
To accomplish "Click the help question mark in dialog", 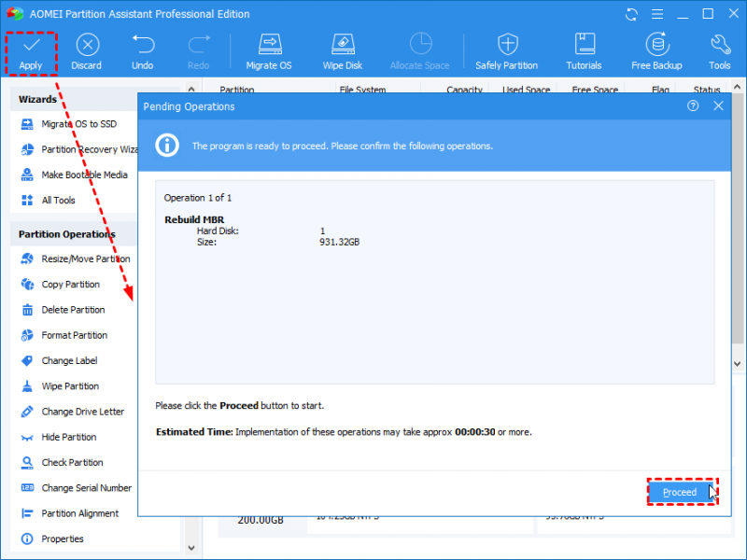I will (693, 105).
